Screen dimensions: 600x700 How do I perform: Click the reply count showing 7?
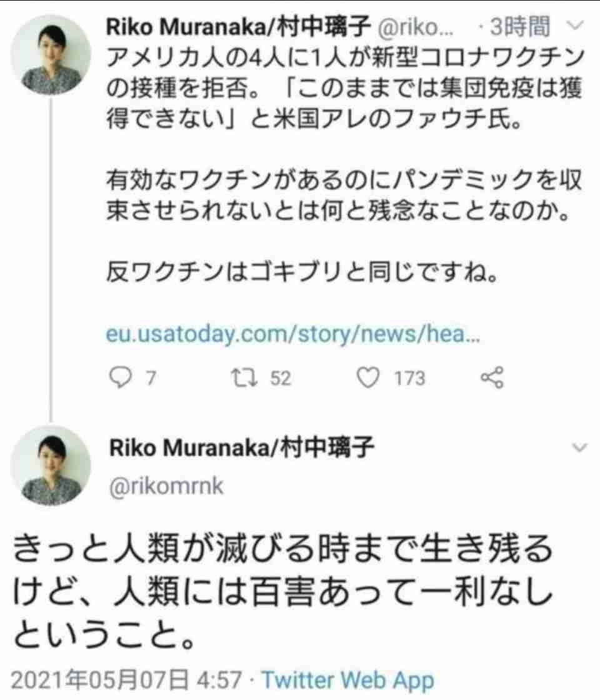[x=151, y=379]
